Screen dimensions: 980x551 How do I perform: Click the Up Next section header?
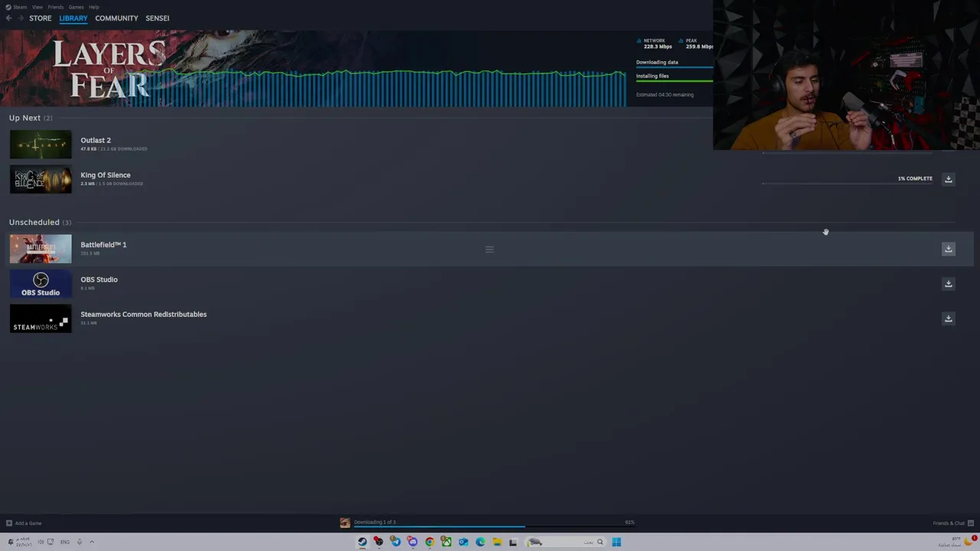[x=31, y=118]
